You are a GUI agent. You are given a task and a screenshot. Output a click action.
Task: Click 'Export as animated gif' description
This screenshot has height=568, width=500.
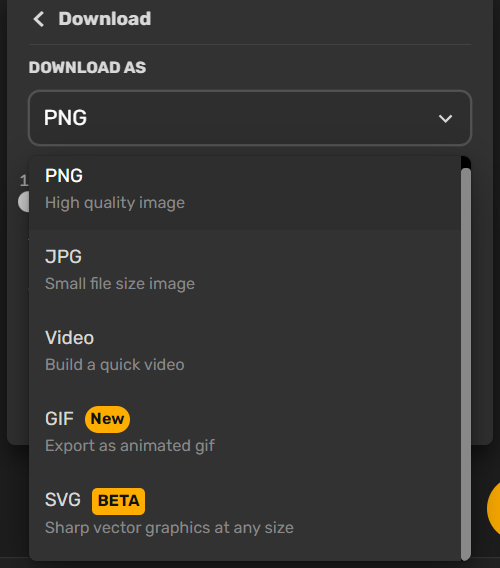(x=130, y=446)
